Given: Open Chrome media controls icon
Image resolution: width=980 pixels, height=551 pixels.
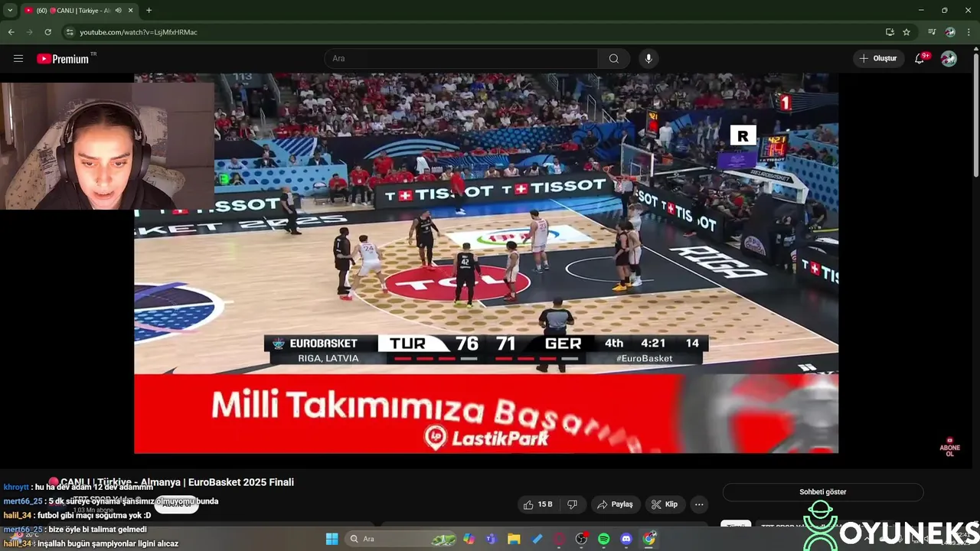Looking at the screenshot, I should 932,32.
